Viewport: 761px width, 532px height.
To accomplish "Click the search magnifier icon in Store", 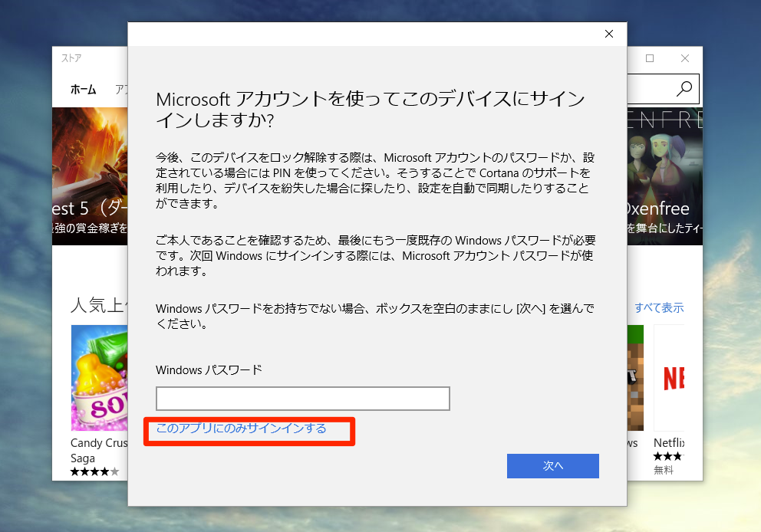I will (x=684, y=89).
